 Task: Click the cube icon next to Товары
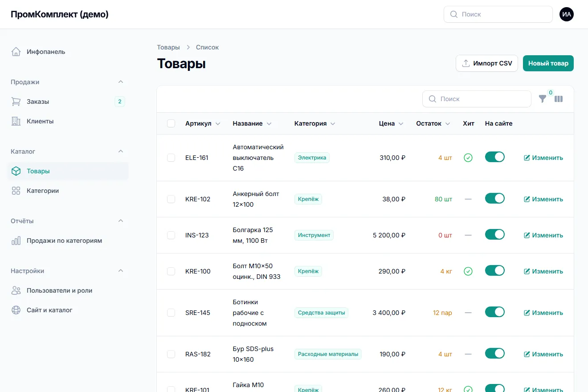[16, 171]
